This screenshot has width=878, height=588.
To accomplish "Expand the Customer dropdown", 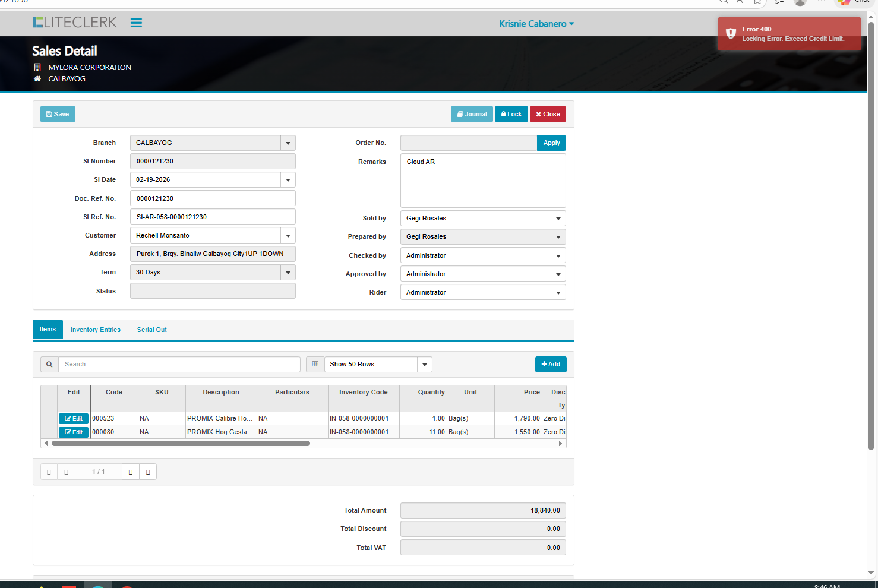I will coord(288,236).
